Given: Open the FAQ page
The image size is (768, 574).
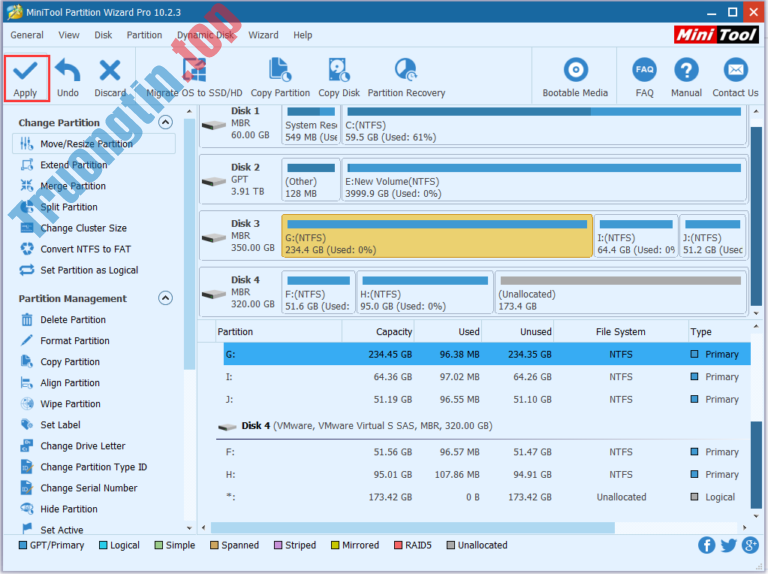Looking at the screenshot, I should point(645,78).
